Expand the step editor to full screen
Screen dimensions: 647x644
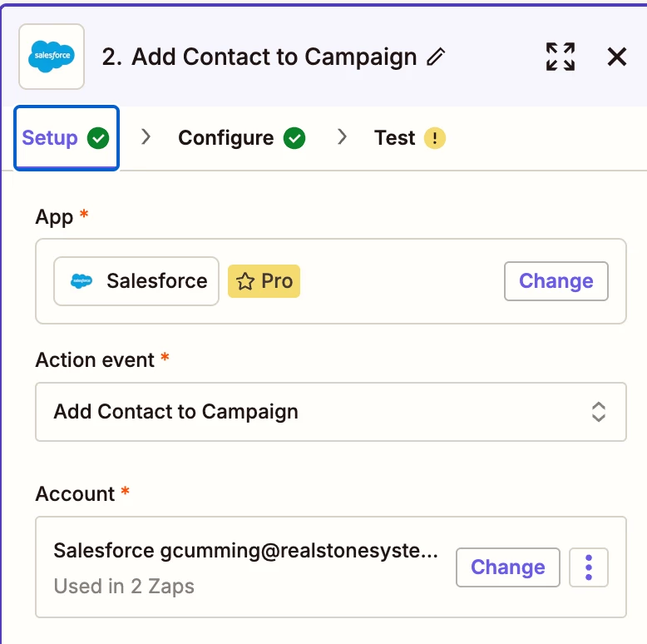pyautogui.click(x=561, y=57)
